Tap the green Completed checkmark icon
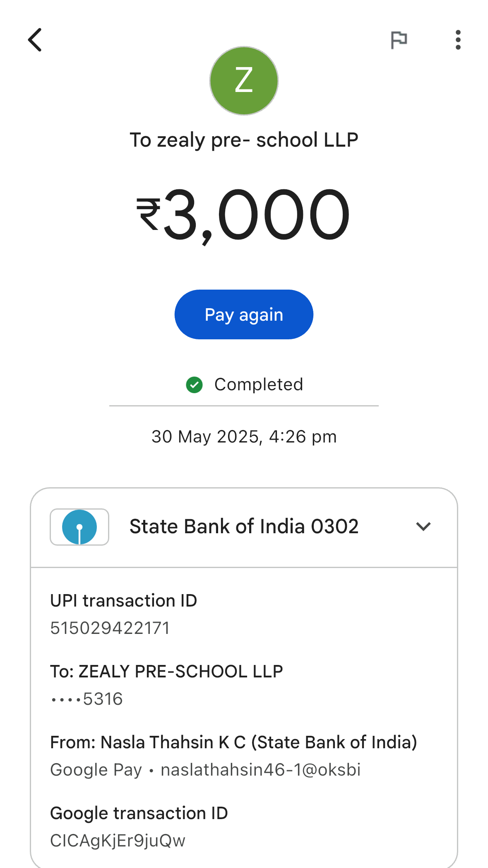Image resolution: width=488 pixels, height=868 pixels. point(194,385)
